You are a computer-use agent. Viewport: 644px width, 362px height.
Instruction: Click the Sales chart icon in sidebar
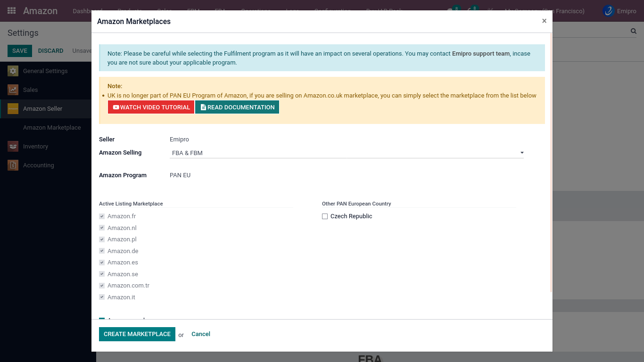[x=13, y=90]
